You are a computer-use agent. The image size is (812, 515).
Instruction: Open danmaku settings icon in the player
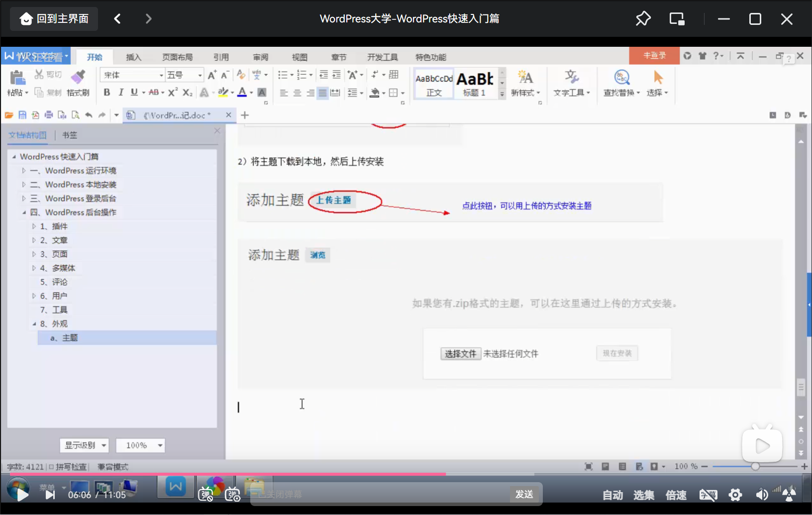(x=232, y=495)
